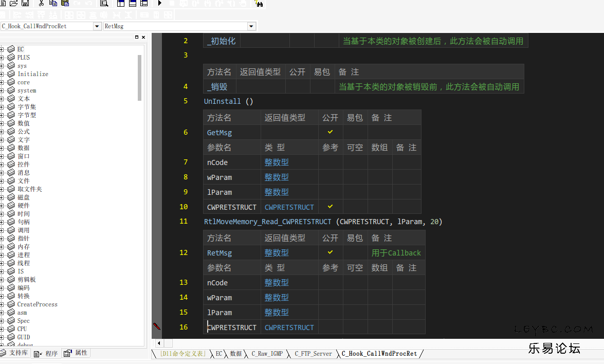Paste using the clipboard toolbar icon
The width and height of the screenshot is (604, 364).
click(65, 3)
